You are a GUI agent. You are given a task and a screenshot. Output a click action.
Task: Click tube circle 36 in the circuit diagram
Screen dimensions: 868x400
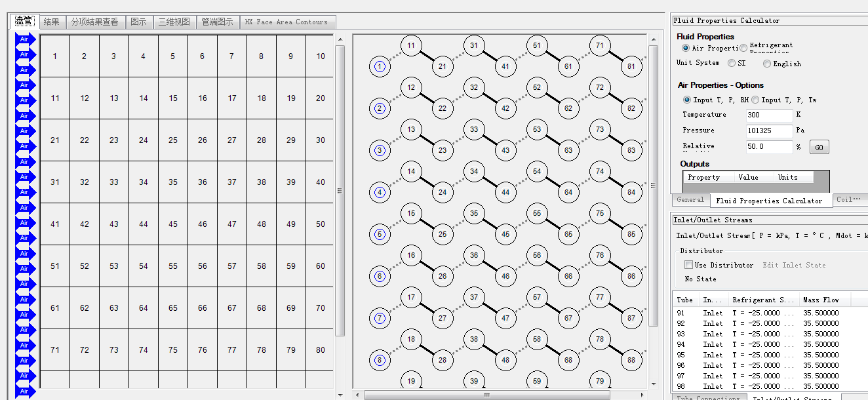pos(474,255)
